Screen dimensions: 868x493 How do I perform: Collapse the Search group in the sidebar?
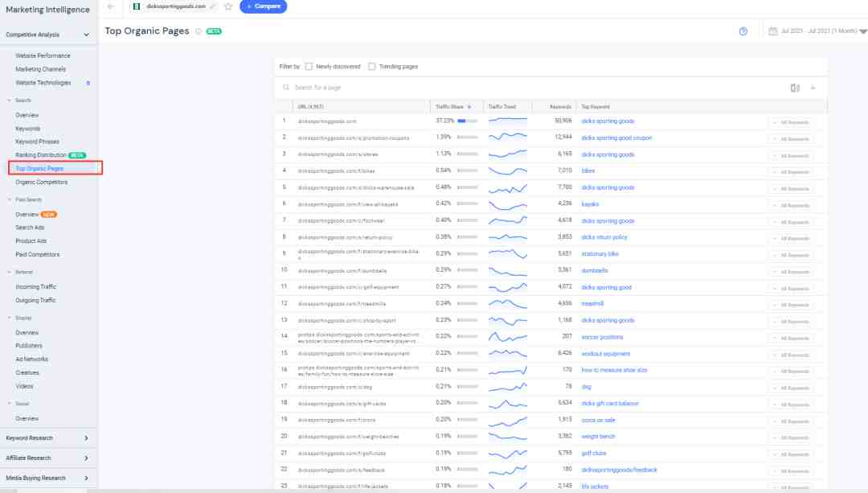tap(10, 101)
